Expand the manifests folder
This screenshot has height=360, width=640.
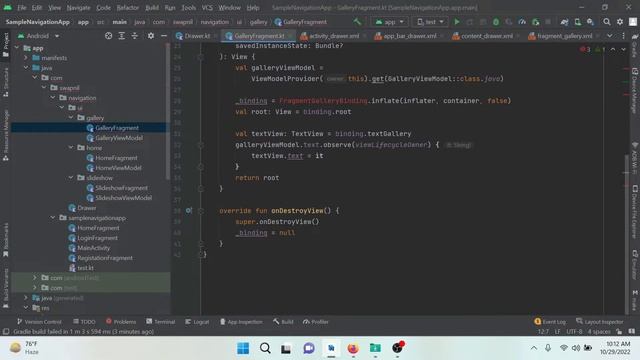point(26,58)
